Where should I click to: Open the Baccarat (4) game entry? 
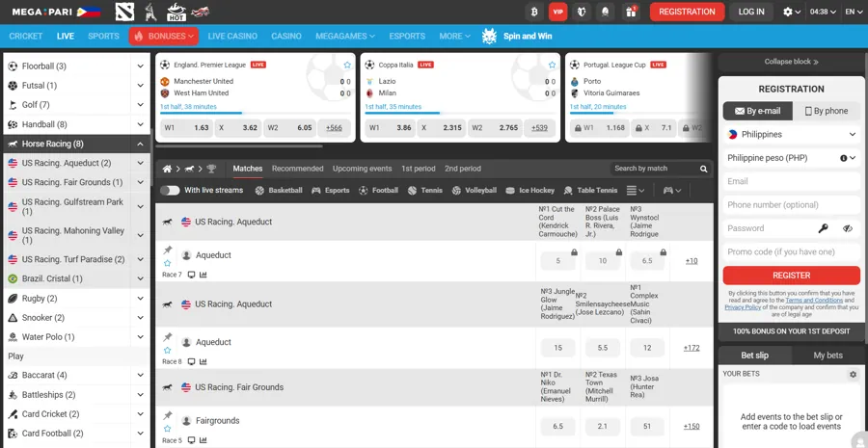[x=76, y=376]
